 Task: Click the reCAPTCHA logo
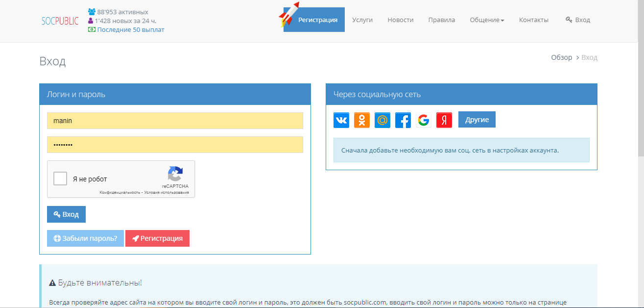[x=175, y=174]
